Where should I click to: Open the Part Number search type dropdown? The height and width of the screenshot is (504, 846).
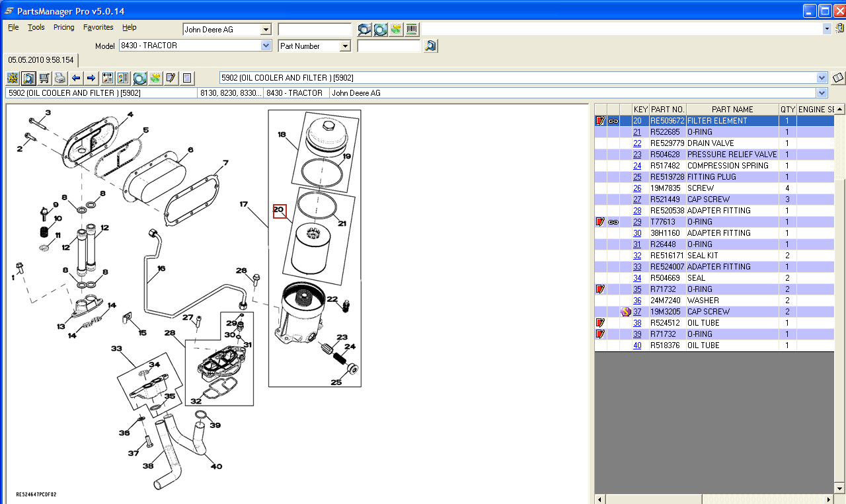click(344, 46)
